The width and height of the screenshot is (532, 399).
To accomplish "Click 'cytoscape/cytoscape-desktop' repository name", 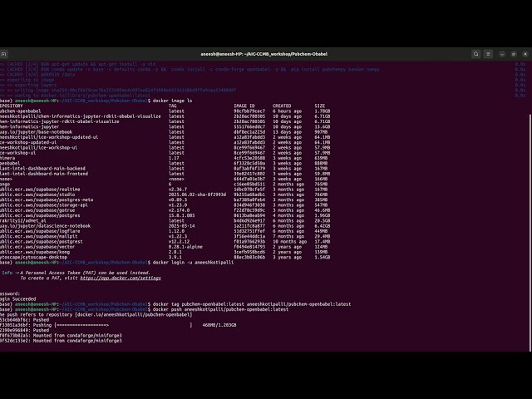I will pos(33,257).
